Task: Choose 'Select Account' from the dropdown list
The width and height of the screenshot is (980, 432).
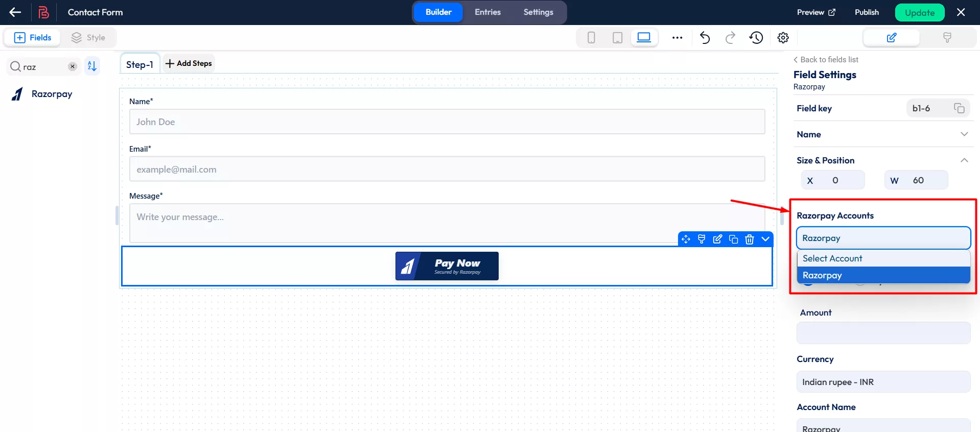Action: [832, 258]
